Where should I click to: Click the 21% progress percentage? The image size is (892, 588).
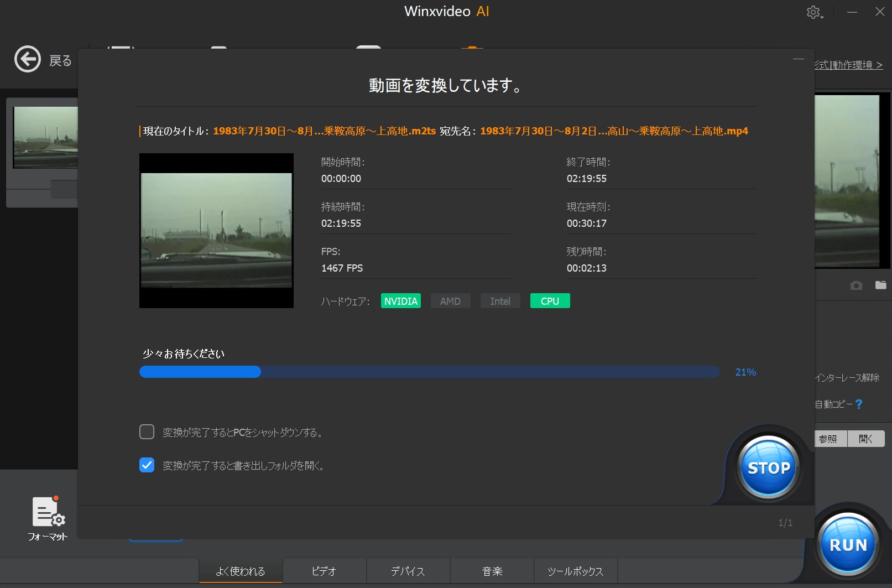[745, 372]
